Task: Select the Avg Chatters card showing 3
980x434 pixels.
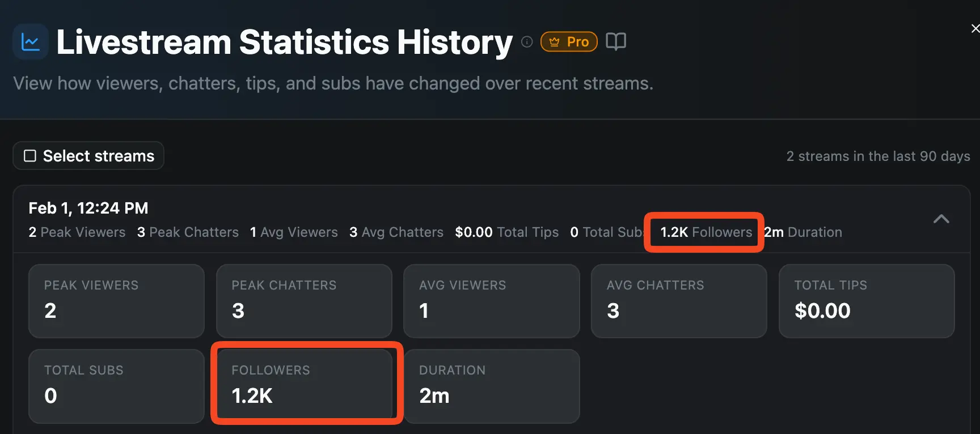Action: pyautogui.click(x=678, y=301)
